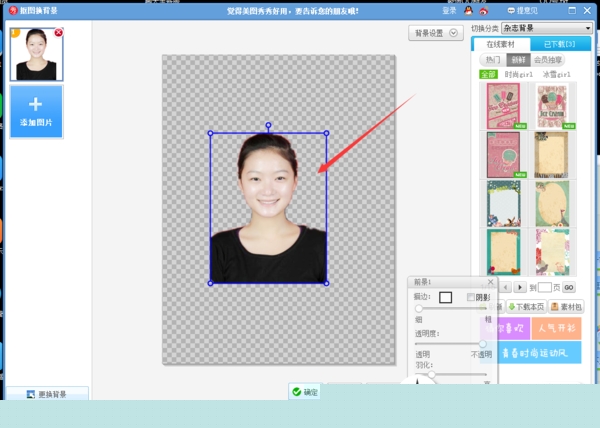This screenshot has height=428, width=600.
Task: Enable the 阴影 shadow checkbox
Action: 472,297
